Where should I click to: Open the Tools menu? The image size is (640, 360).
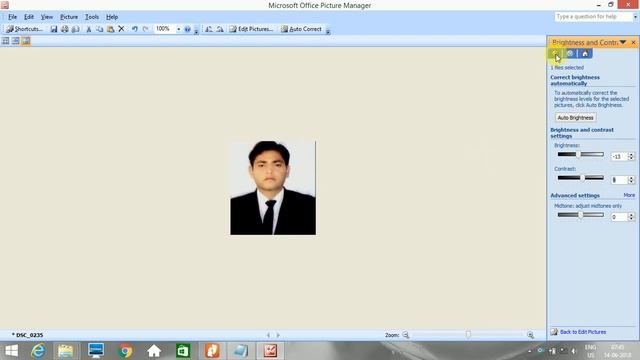coord(92,17)
